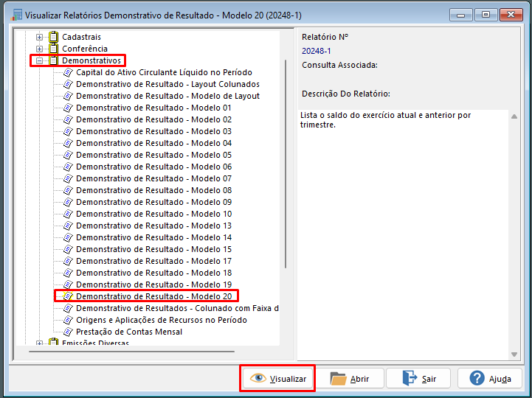Select Demonstrativo de Resultado - Modelo 10
Image resolution: width=532 pixels, height=398 pixels.
(153, 214)
